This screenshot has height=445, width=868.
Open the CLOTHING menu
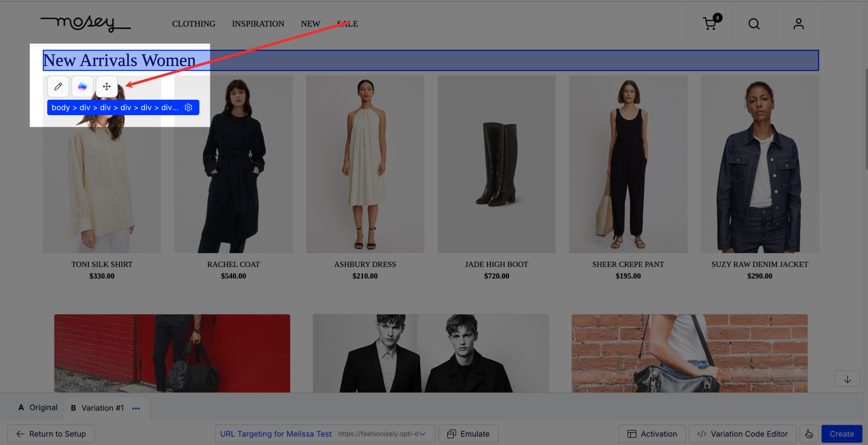pos(194,24)
